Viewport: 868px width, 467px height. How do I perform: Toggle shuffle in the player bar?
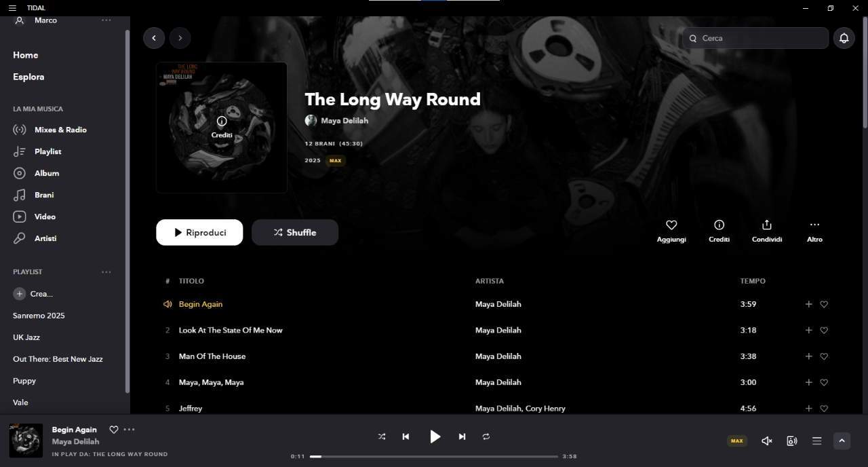pos(382,436)
